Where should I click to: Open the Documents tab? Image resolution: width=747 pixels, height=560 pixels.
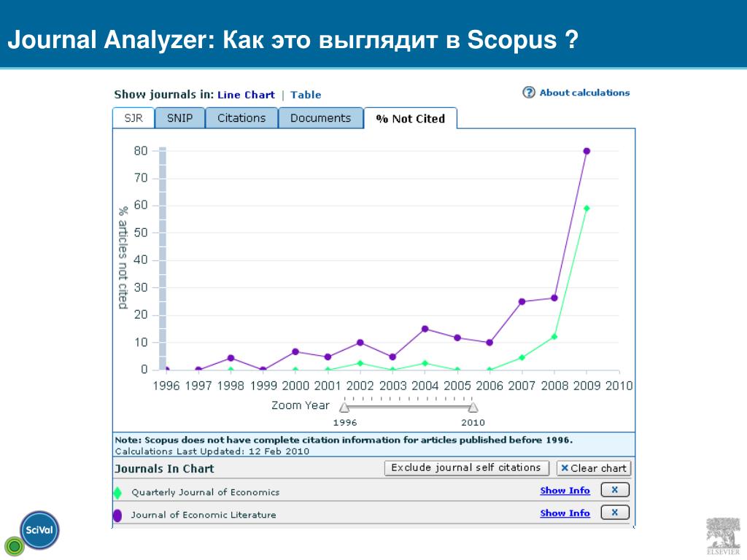coord(321,118)
